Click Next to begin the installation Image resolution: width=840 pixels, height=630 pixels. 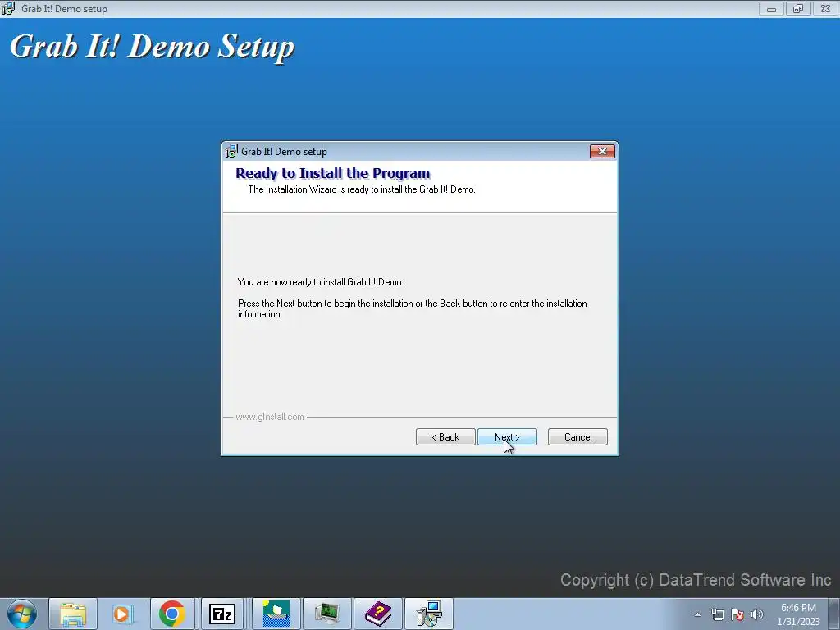(x=507, y=436)
